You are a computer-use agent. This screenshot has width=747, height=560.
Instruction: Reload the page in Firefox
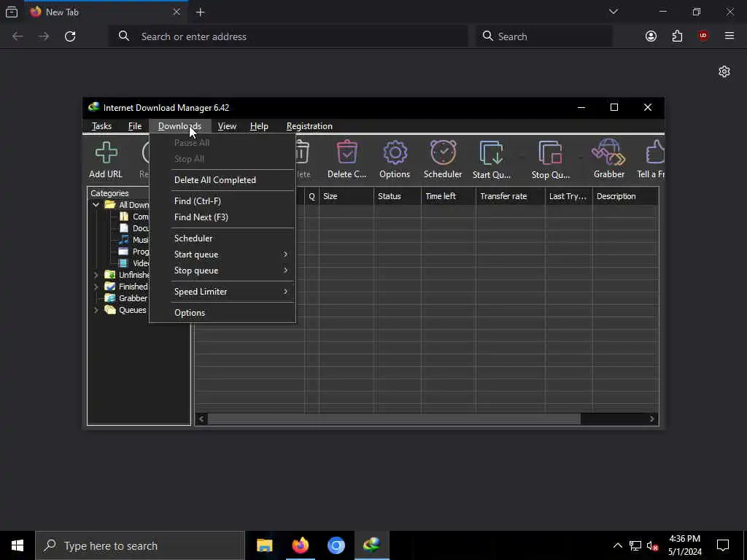[x=70, y=36]
